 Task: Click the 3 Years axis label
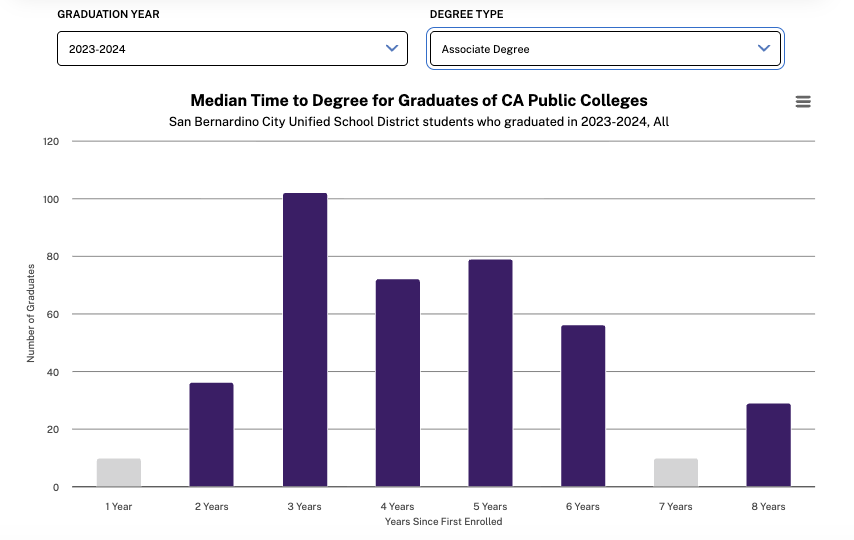[x=305, y=506]
